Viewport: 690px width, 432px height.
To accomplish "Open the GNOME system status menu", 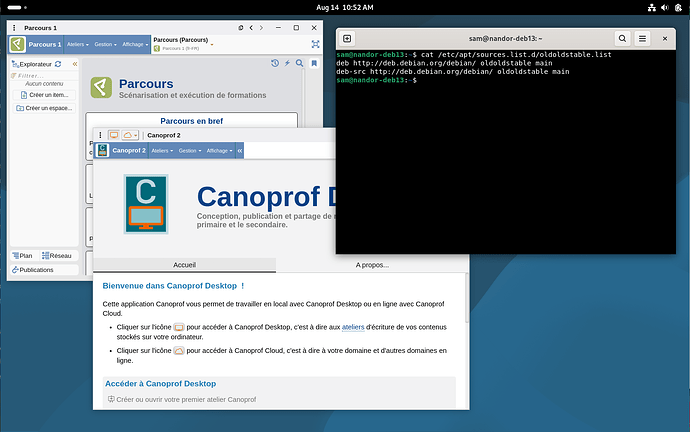I will point(663,7).
